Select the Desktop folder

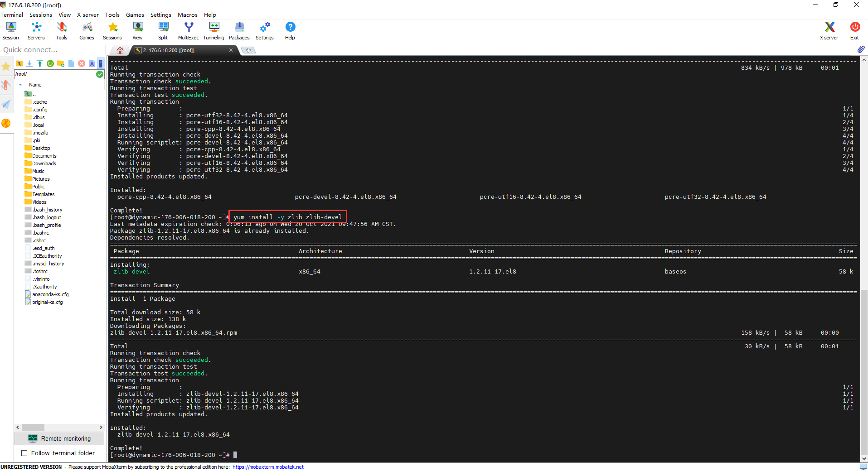37,148
